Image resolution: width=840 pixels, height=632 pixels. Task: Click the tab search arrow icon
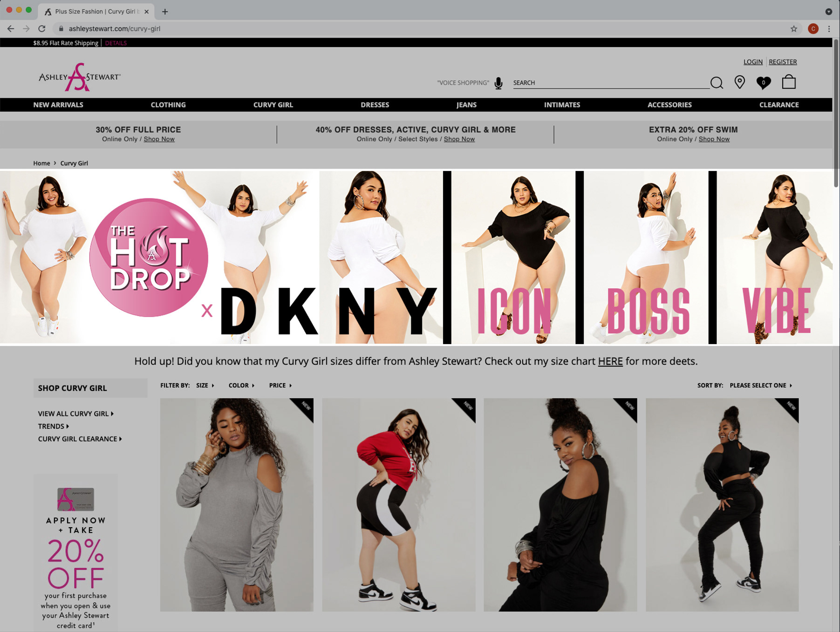[828, 11]
